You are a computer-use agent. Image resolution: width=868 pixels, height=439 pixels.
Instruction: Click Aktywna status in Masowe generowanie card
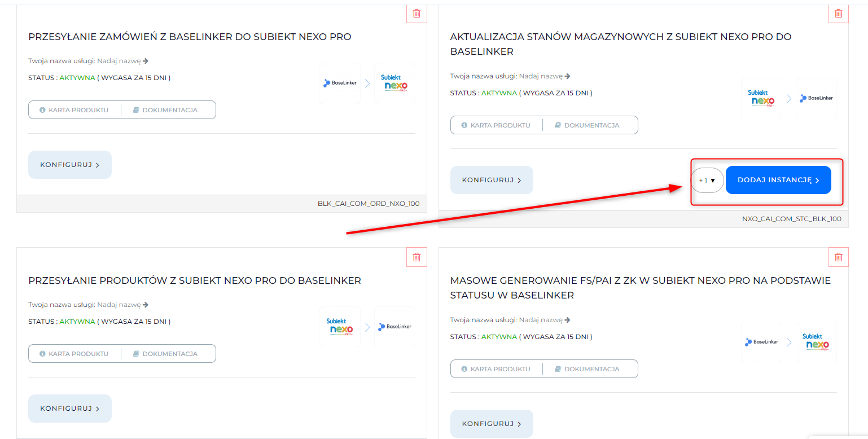499,337
